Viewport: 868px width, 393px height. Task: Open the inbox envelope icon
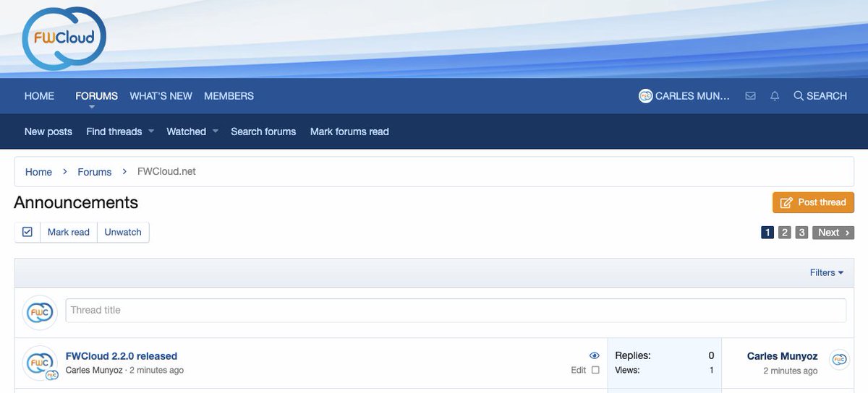(751, 96)
